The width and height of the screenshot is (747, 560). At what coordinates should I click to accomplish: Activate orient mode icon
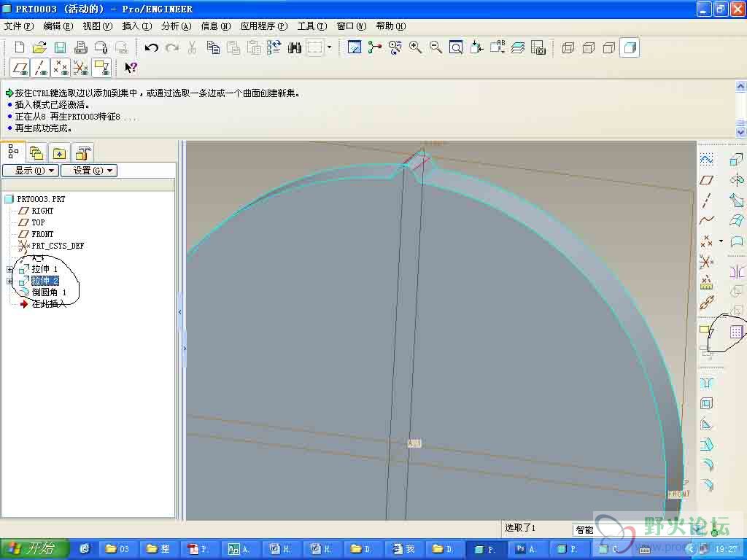[x=395, y=47]
